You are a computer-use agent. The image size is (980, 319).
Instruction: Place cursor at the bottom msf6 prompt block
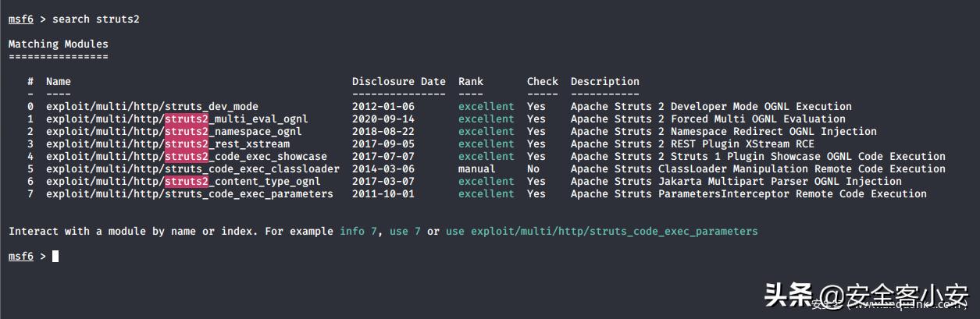55,257
